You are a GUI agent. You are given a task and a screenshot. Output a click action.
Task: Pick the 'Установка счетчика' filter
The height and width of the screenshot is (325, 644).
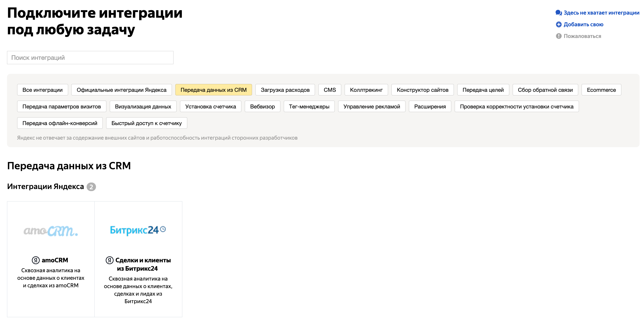[x=211, y=106]
